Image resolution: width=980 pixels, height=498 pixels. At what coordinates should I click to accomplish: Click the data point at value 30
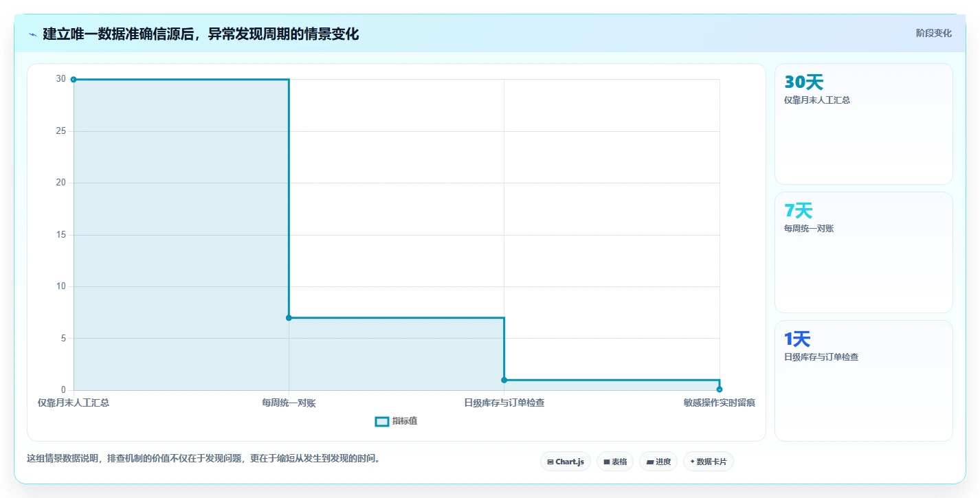[74, 80]
